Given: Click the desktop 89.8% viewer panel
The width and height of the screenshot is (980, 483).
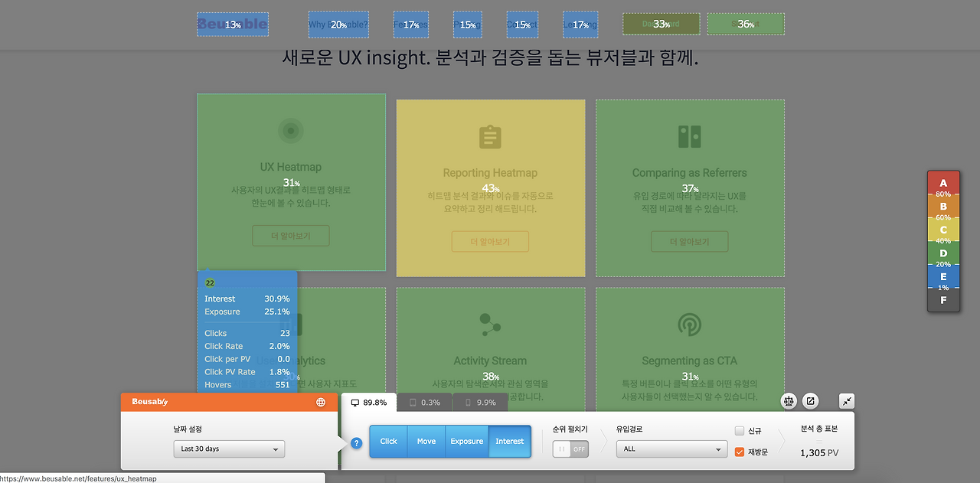Looking at the screenshot, I should [368, 401].
